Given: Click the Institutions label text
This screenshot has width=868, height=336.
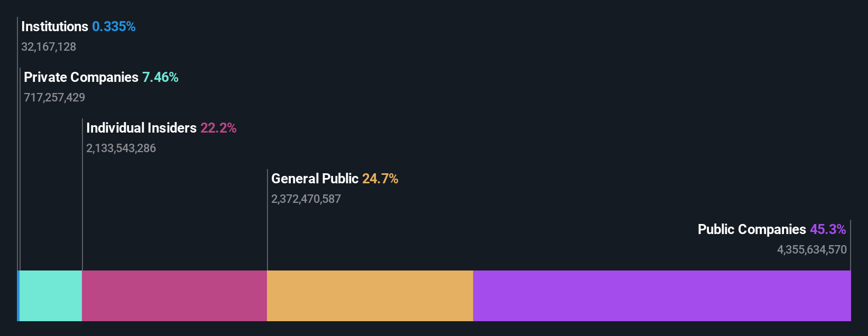Looking at the screenshot, I should pyautogui.click(x=54, y=26).
